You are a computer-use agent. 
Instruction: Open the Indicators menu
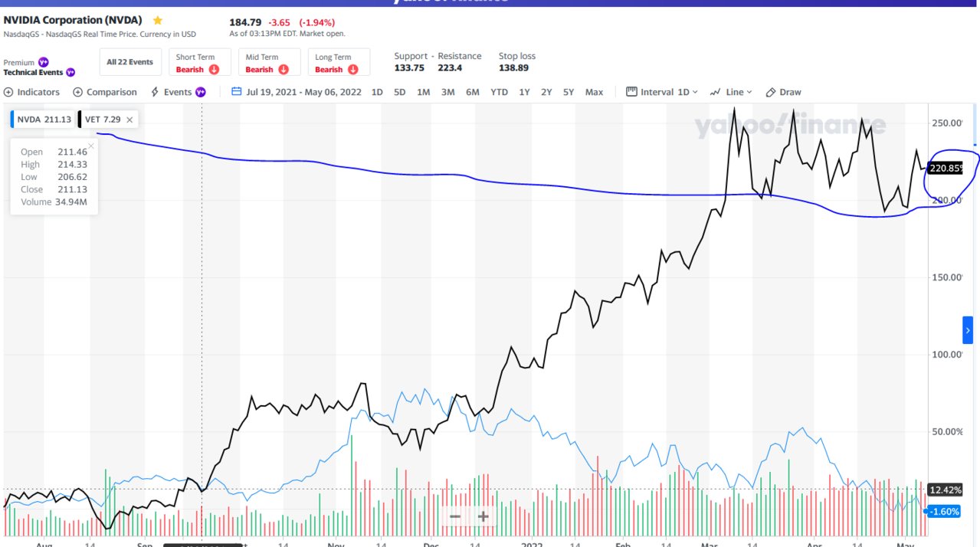click(31, 92)
